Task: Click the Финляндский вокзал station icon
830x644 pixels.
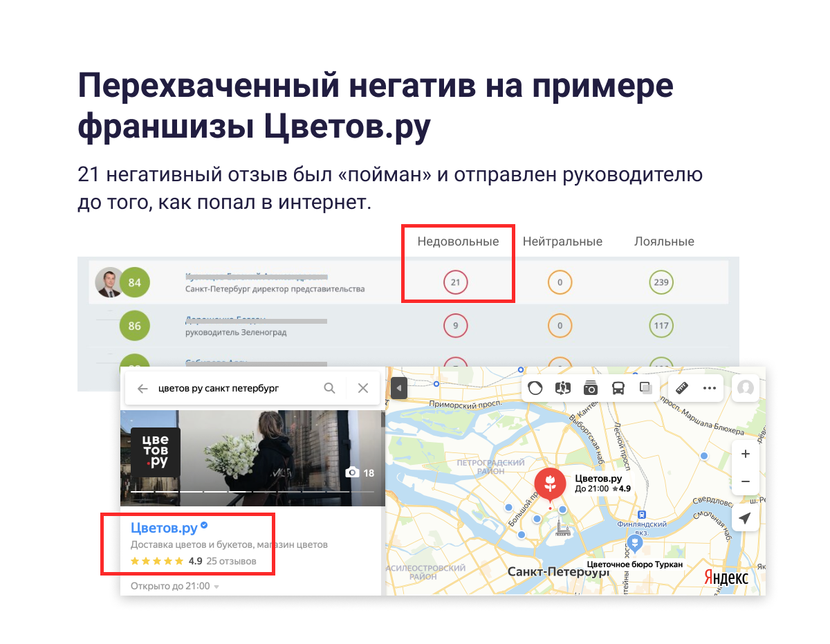Action: pyautogui.click(x=643, y=515)
